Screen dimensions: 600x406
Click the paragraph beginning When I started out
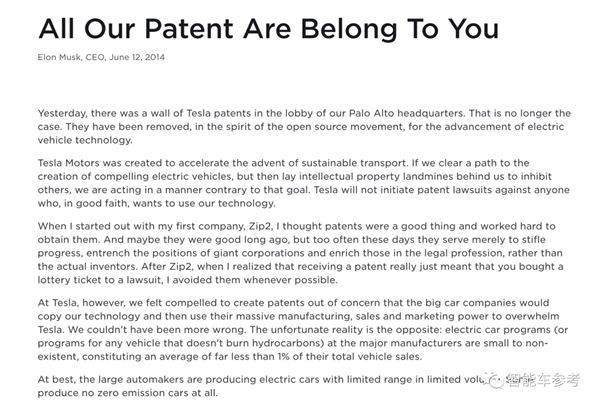click(300, 253)
